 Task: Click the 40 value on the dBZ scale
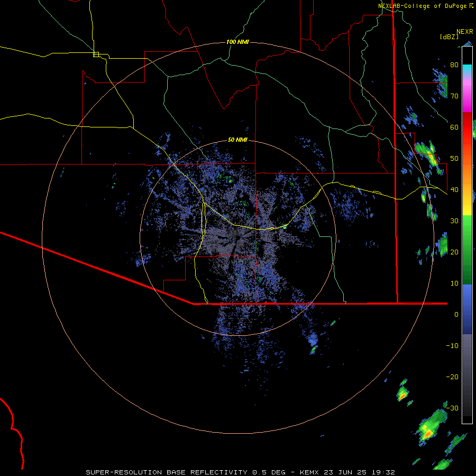454,190
